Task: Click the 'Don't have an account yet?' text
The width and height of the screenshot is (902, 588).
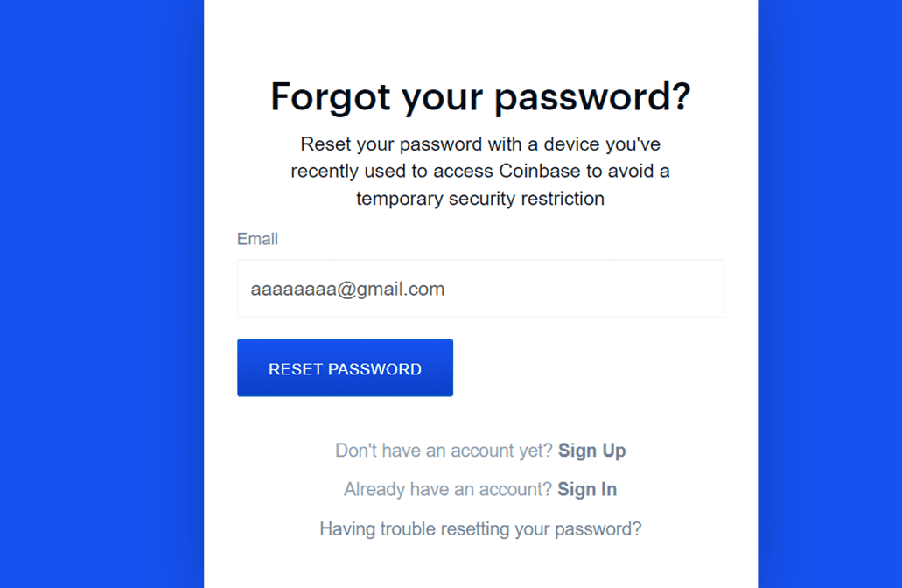Action: pos(444,451)
